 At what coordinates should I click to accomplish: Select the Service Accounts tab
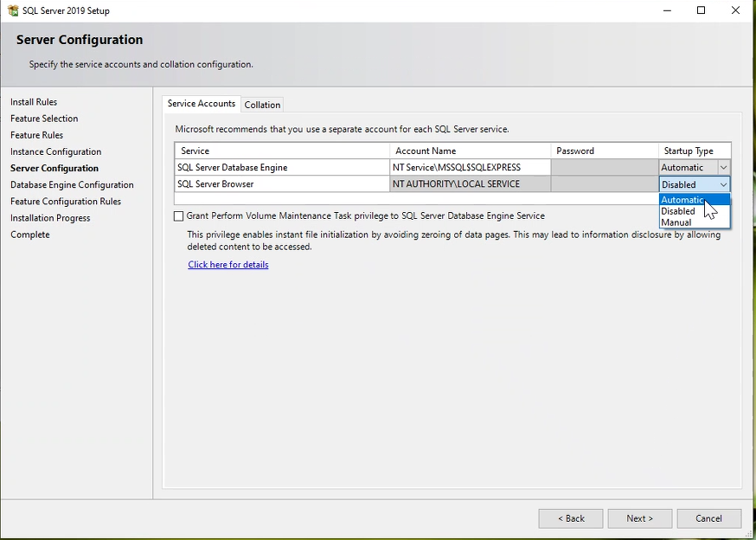201,104
